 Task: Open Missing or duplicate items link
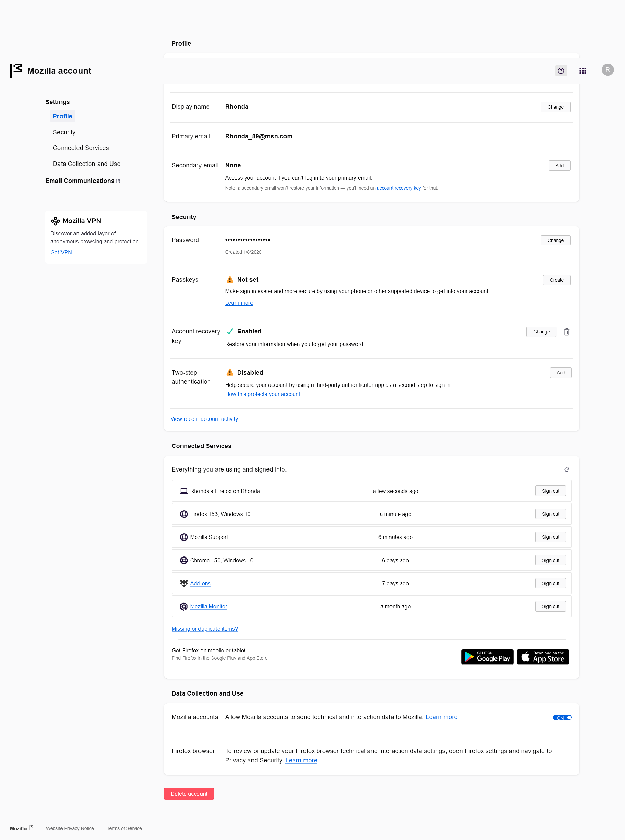[x=204, y=629]
